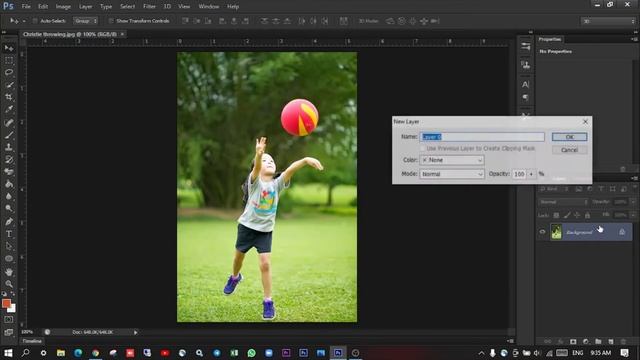Click the Create new group folder icon
Viewport: 640px width, 360px height.
598,341
